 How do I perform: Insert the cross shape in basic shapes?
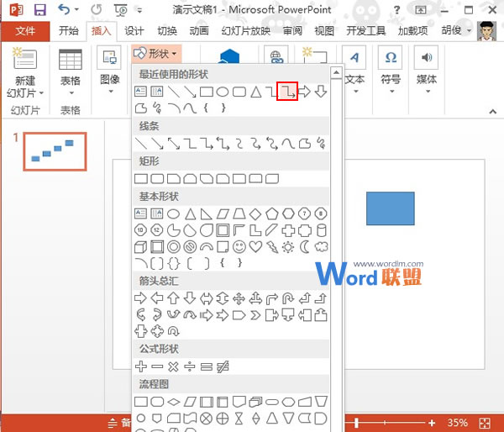tap(288, 230)
